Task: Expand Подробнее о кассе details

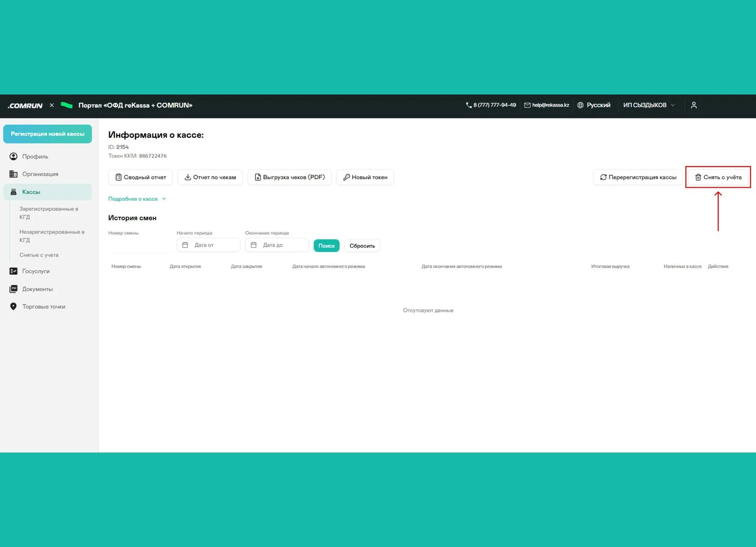Action: pyautogui.click(x=137, y=199)
